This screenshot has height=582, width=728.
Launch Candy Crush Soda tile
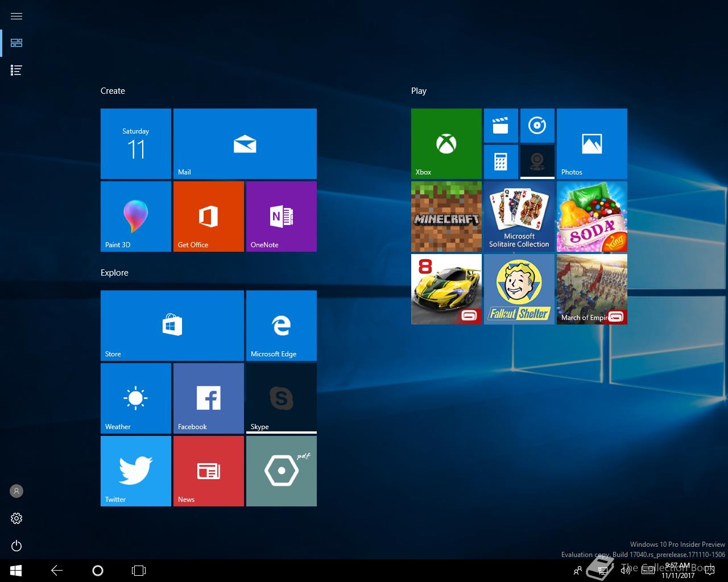pyautogui.click(x=592, y=217)
